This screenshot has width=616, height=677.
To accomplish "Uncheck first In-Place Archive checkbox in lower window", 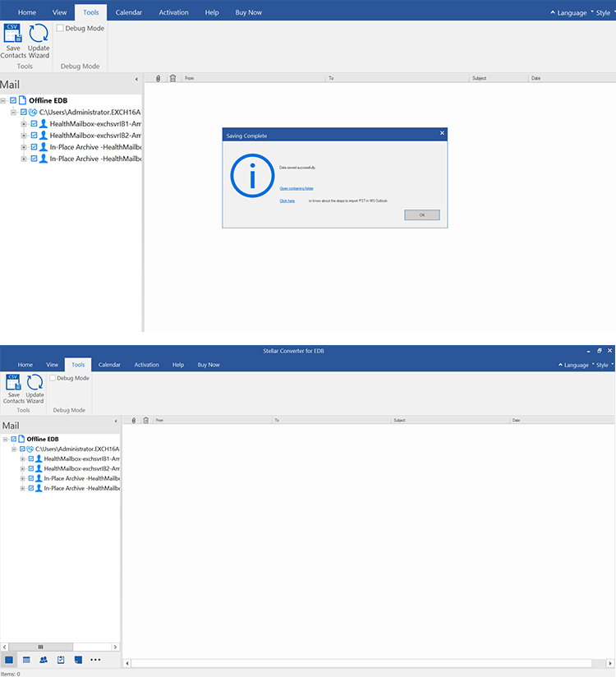I will coord(31,478).
